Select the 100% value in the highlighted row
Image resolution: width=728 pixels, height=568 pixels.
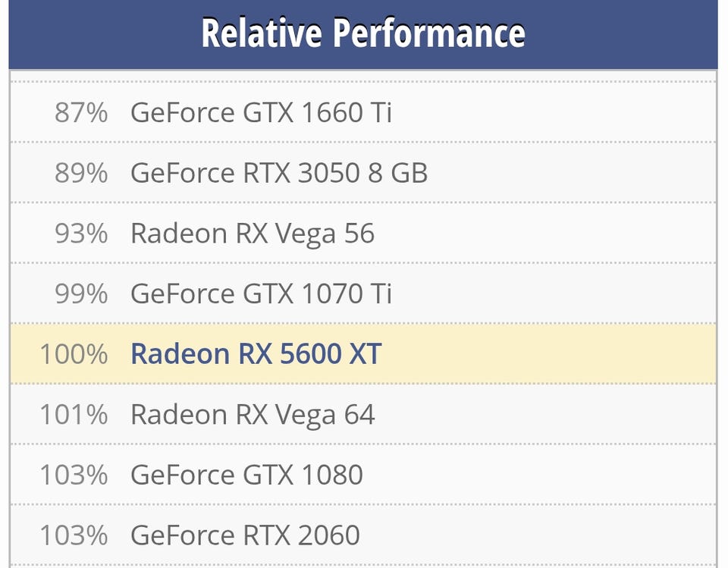coord(74,354)
